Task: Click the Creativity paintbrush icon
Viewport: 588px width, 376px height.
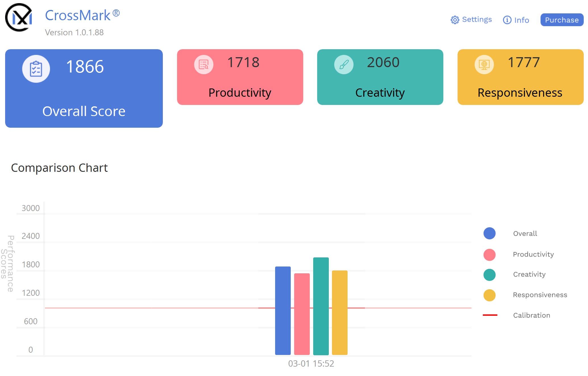Action: [344, 65]
